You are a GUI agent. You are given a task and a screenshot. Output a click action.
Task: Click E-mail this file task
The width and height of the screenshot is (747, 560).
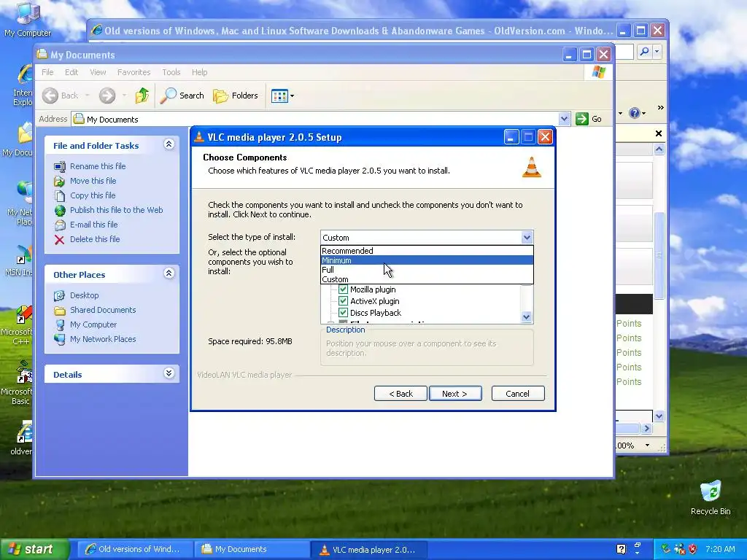tap(94, 225)
